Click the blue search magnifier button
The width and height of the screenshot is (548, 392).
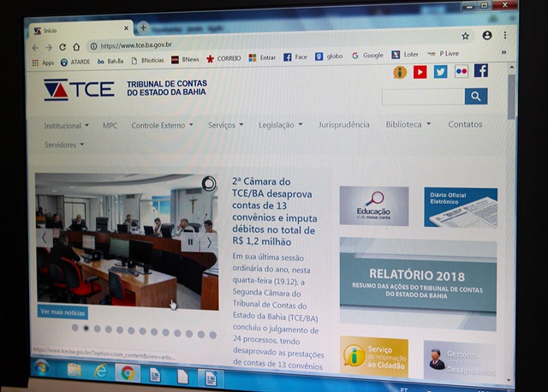tap(476, 97)
